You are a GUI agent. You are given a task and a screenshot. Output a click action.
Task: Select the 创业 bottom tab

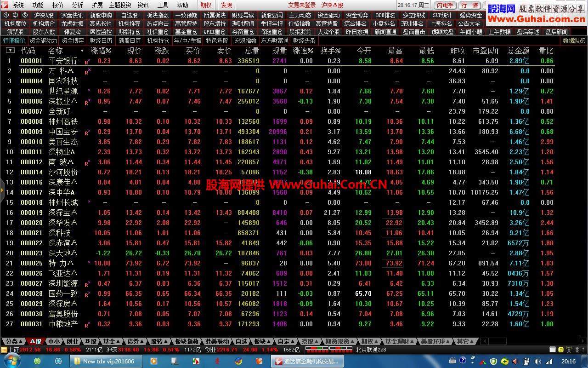click(x=72, y=341)
